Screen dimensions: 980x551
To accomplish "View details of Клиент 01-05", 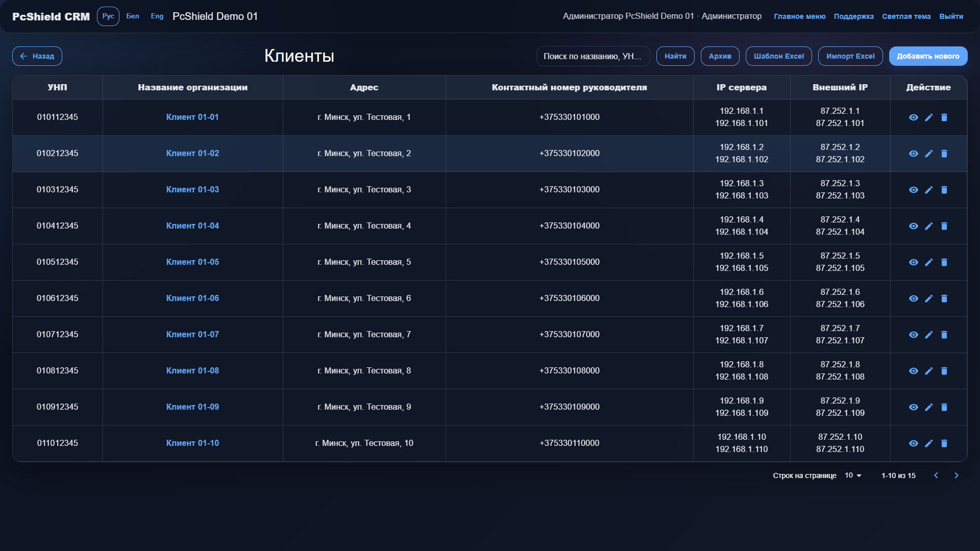I will [x=914, y=262].
